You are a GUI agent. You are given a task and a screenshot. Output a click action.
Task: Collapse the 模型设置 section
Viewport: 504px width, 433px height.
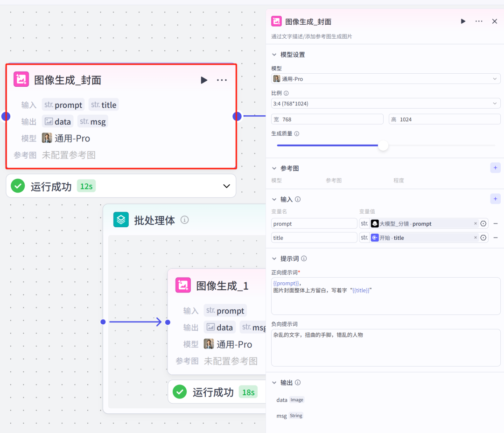[274, 54]
